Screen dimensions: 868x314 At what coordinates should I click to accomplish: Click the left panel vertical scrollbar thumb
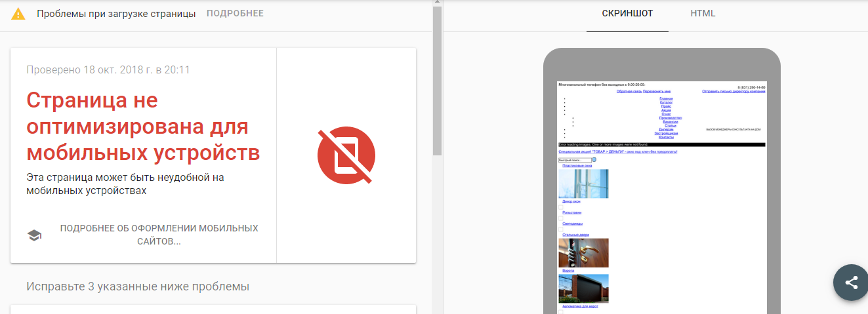[x=437, y=79]
